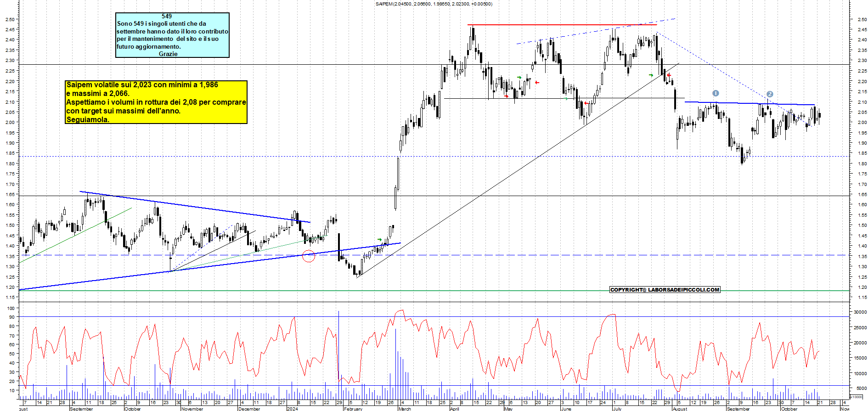The height and width of the screenshot is (411, 868).
Task: Click the 30000 volume scale label
Action: coord(860,312)
